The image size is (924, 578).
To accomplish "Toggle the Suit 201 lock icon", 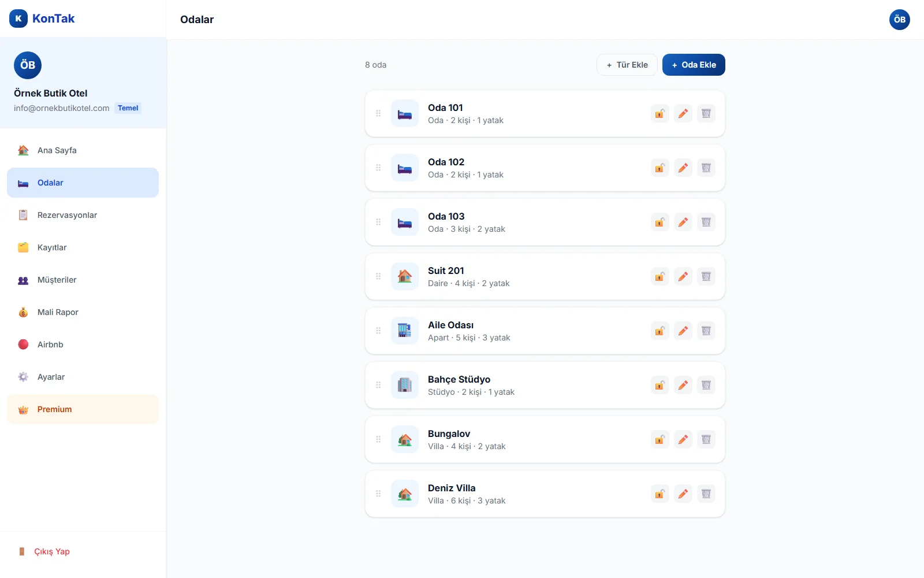I will tap(660, 276).
